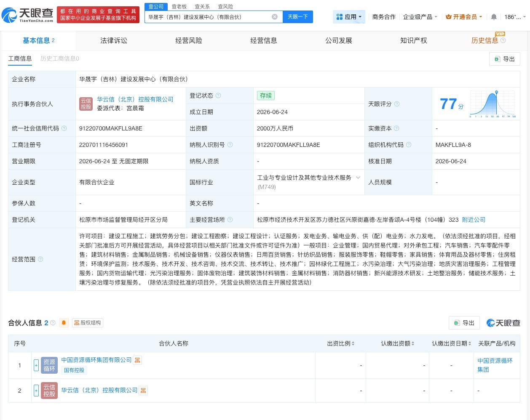Click the help icon next to 统一社会信用代码
The width and height of the screenshot is (530, 420).
[64, 128]
